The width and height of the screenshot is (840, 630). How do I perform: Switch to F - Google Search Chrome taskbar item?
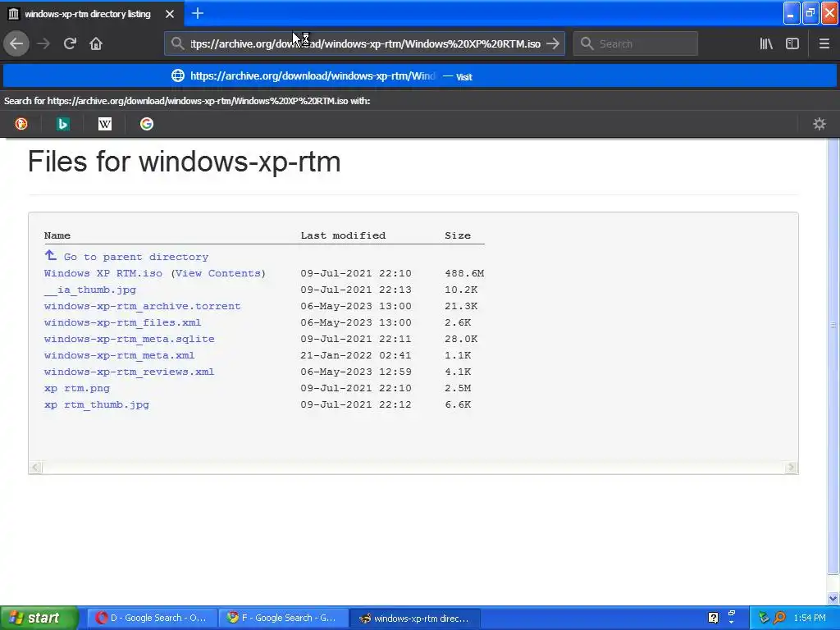click(x=283, y=618)
